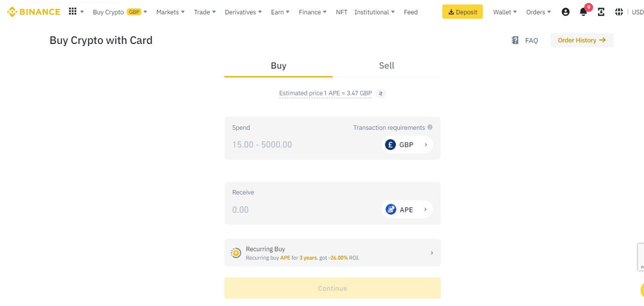Open the Buy Crypto GBP dropdown

tap(120, 12)
